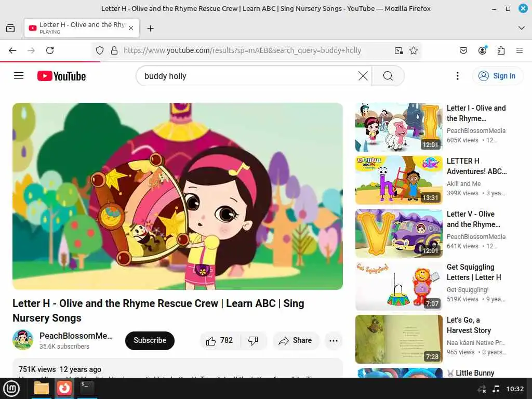
Task: Open more actions ellipsis below video
Action: 334,340
